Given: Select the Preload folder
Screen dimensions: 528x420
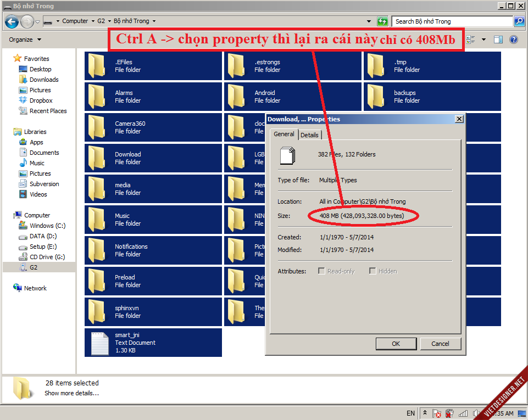Looking at the screenshot, I should pyautogui.click(x=153, y=281).
